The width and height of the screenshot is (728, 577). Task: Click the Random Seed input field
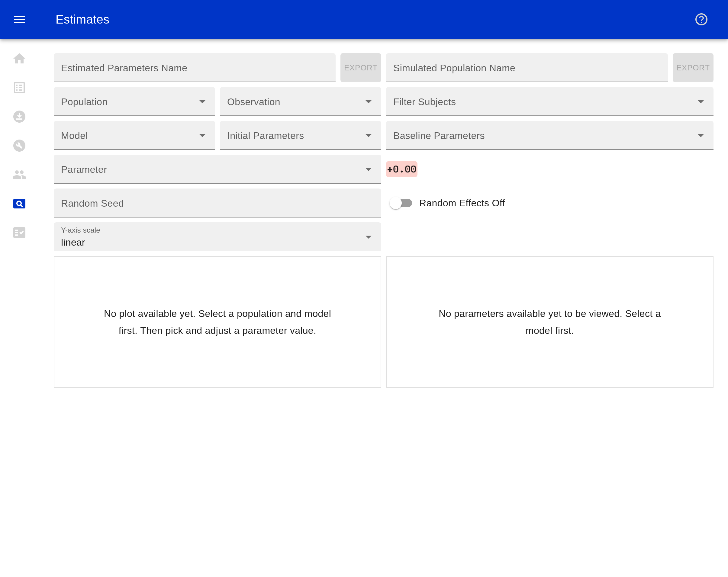(217, 203)
